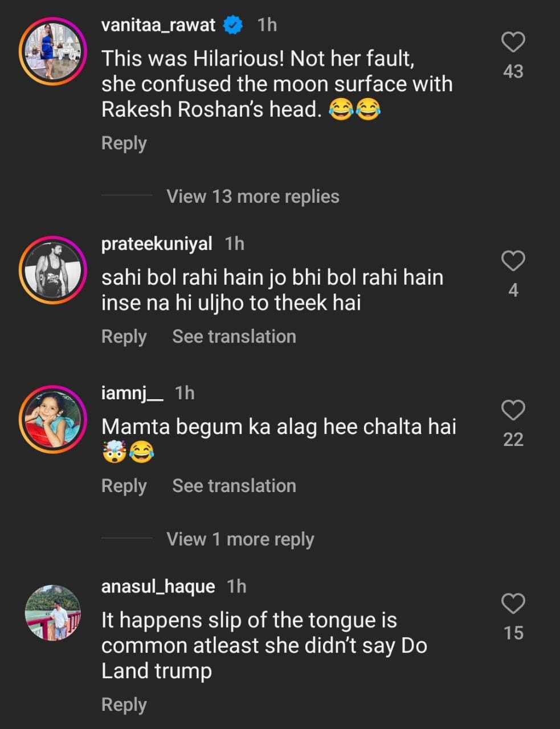Image resolution: width=560 pixels, height=729 pixels.
Task: Open vanitaa_rawat's profile picture
Action: (53, 51)
